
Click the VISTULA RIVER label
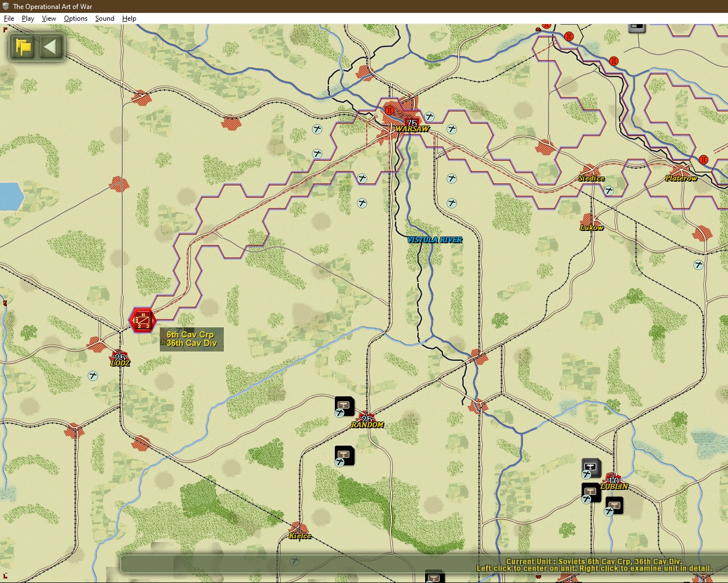(435, 240)
